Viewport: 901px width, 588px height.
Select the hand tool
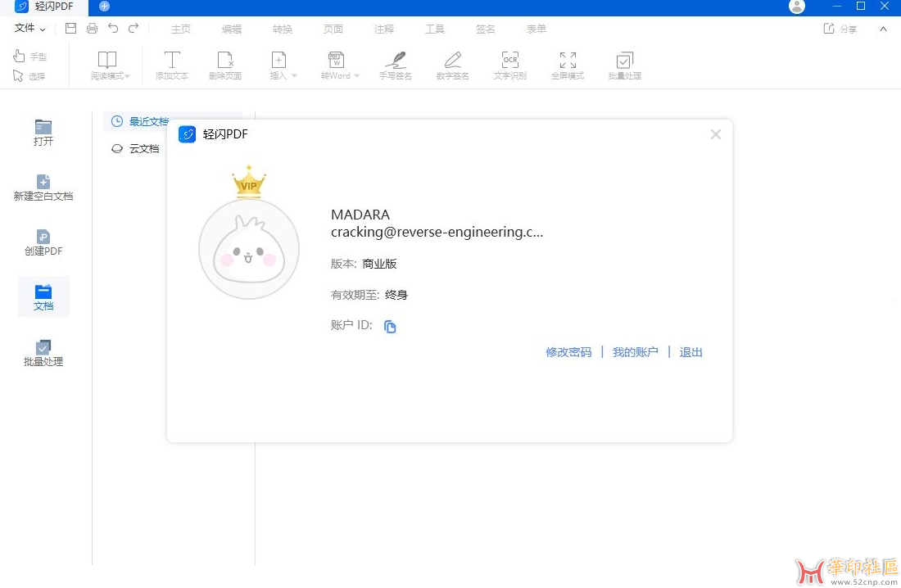click(29, 56)
